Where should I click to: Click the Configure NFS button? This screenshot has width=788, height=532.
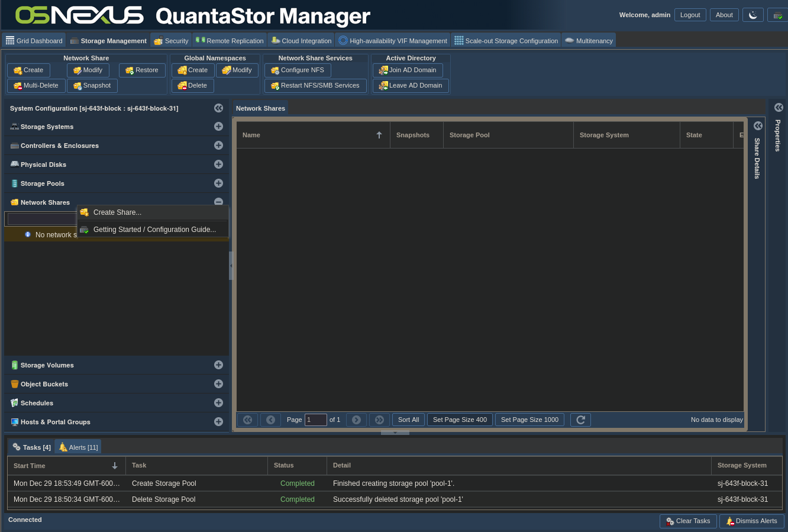click(x=297, y=70)
